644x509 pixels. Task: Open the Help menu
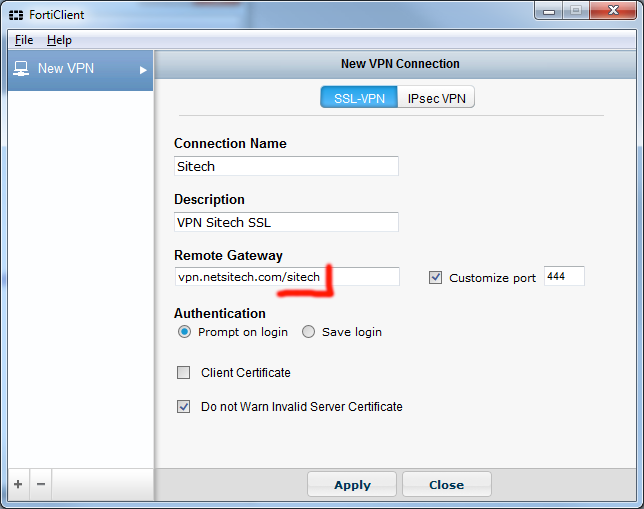point(59,40)
